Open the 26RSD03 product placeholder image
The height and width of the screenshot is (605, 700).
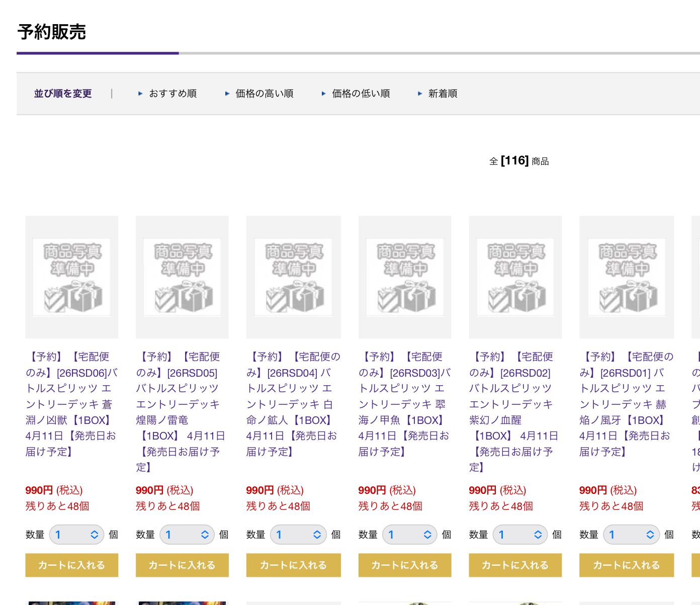pos(405,277)
